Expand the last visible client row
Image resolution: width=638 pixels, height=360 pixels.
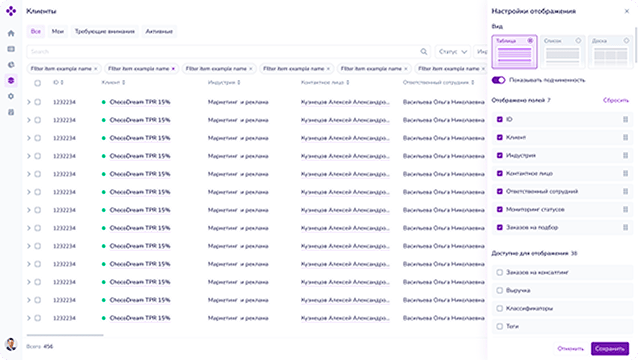pos(29,318)
